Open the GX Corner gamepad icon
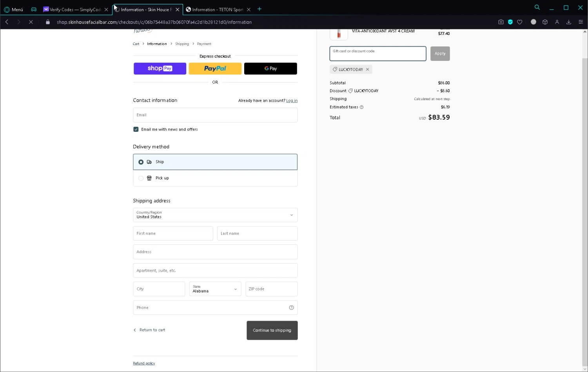Image resolution: width=588 pixels, height=372 pixels. coord(34,9)
